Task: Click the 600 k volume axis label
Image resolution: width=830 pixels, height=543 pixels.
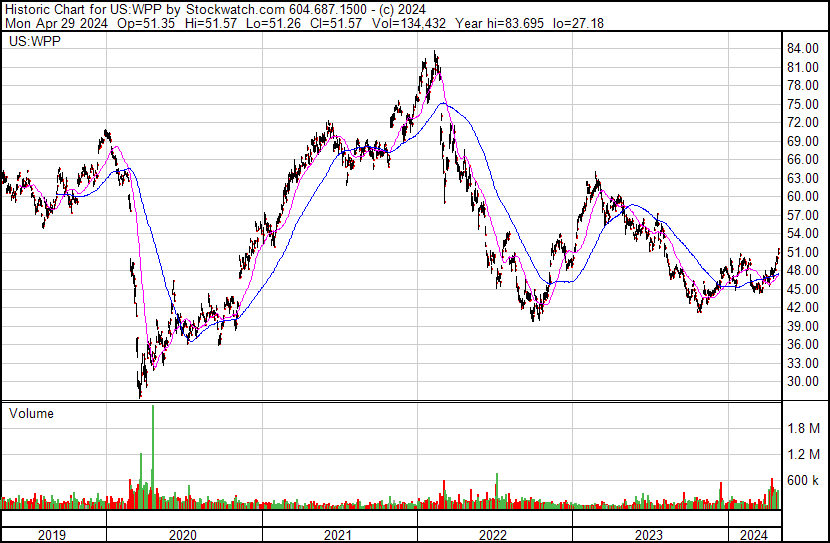Action: (803, 480)
